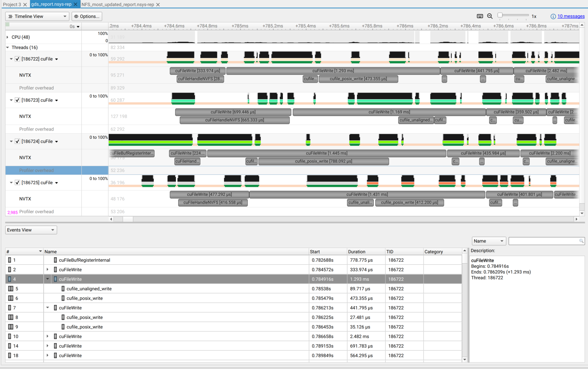
Task: Click the info icon beside 10 messages
Action: coord(553,16)
